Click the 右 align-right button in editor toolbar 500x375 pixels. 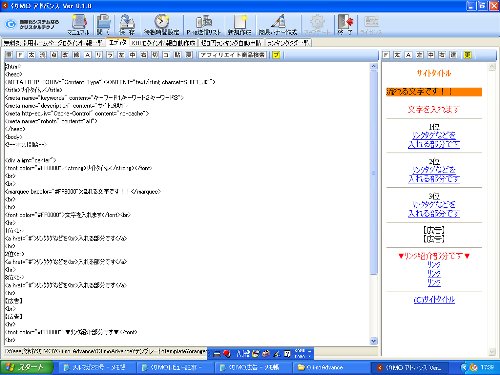tap(144, 55)
